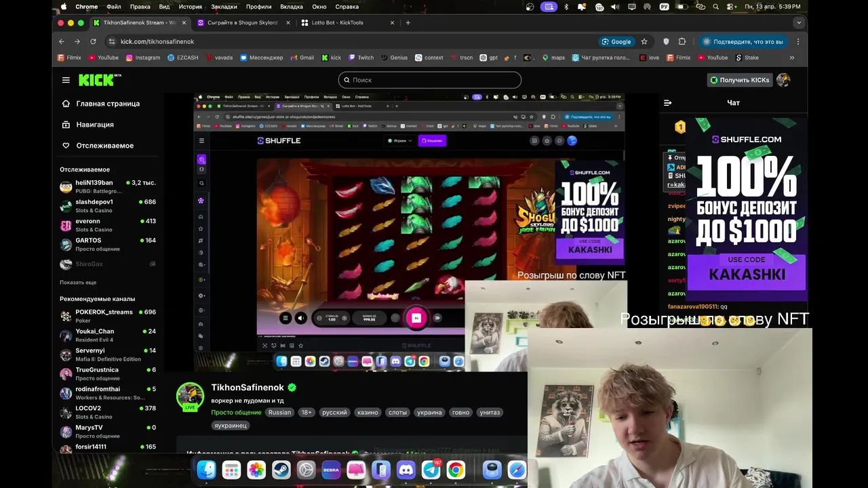Viewport: 868px width, 488px height.
Task: Show hidden bookmarks with the overflow chevron
Action: tap(792, 58)
